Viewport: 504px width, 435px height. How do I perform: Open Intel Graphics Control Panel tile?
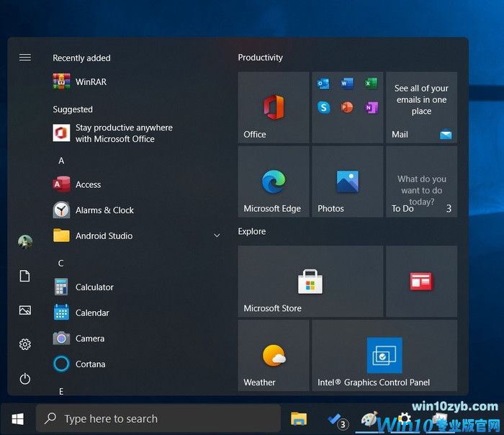384,356
